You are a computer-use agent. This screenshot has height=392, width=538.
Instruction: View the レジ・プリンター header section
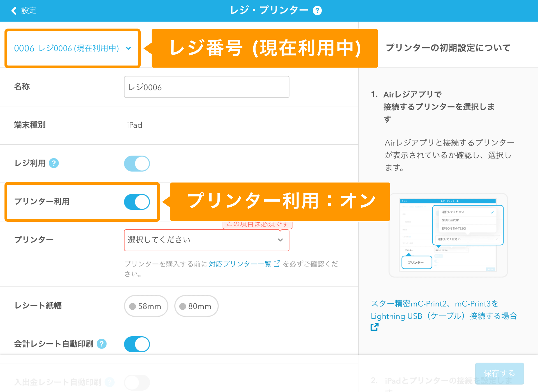tap(271, 10)
